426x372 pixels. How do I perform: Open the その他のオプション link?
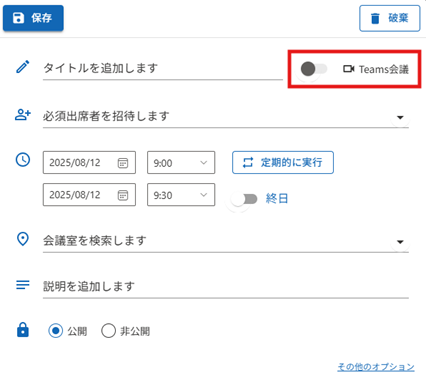(x=376, y=367)
